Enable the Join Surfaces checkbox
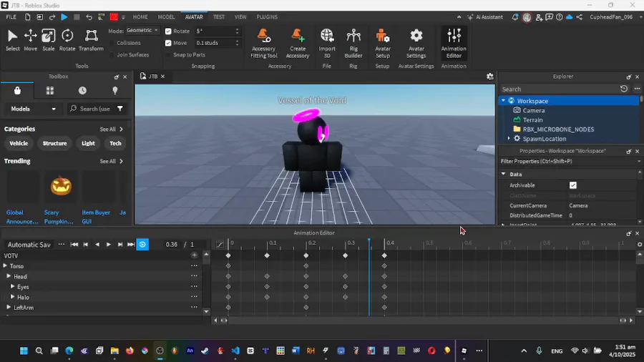Viewport: 644px width, 362px height. tap(112, 55)
